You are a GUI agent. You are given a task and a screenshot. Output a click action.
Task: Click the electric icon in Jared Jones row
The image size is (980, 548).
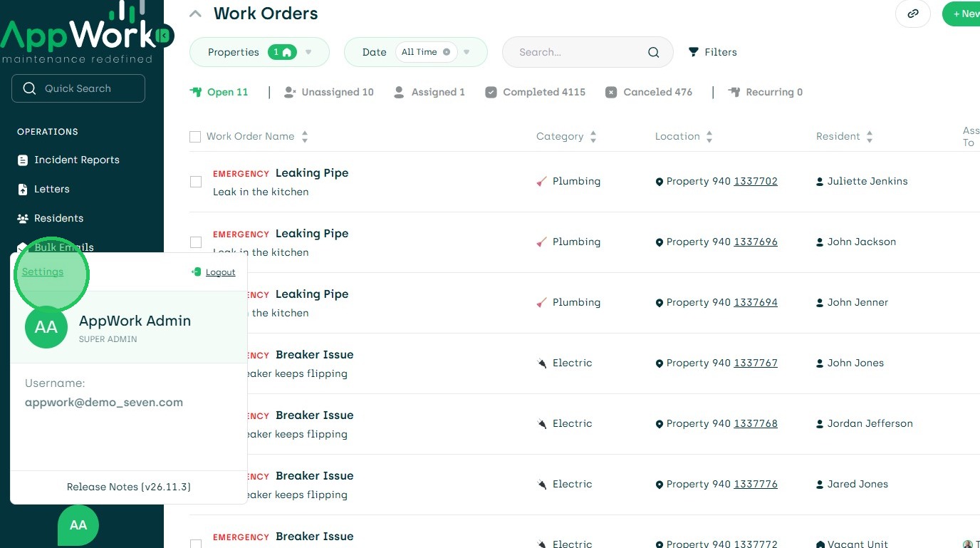click(542, 485)
